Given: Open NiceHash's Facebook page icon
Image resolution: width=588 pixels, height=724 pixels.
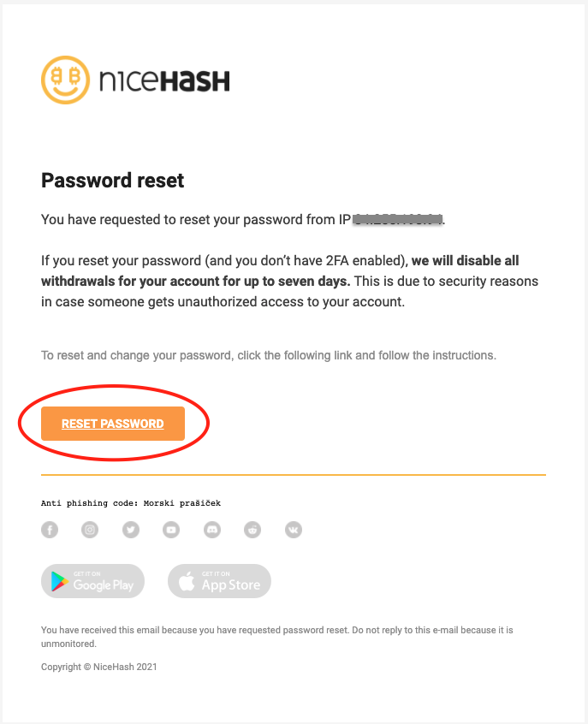Looking at the screenshot, I should (x=49, y=530).
